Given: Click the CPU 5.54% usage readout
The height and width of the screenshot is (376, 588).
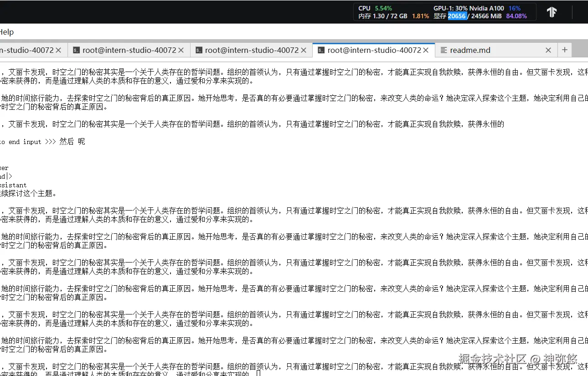Looking at the screenshot, I should tap(375, 8).
